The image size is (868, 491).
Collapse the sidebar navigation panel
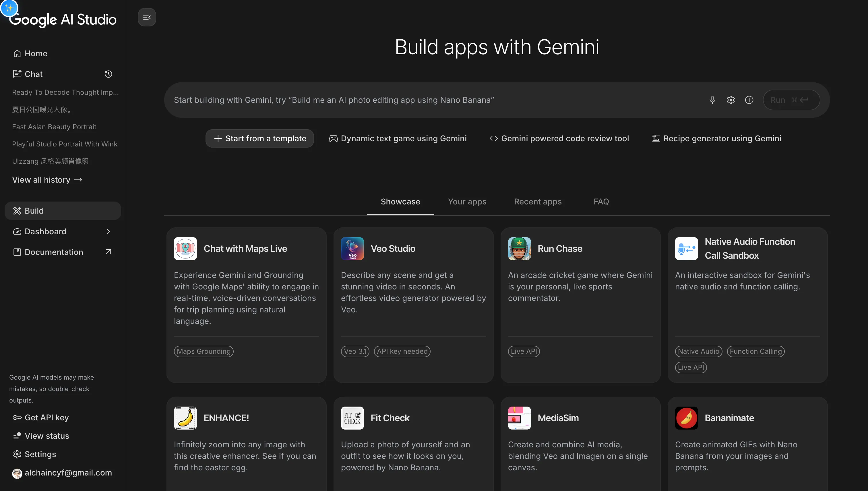tap(147, 17)
